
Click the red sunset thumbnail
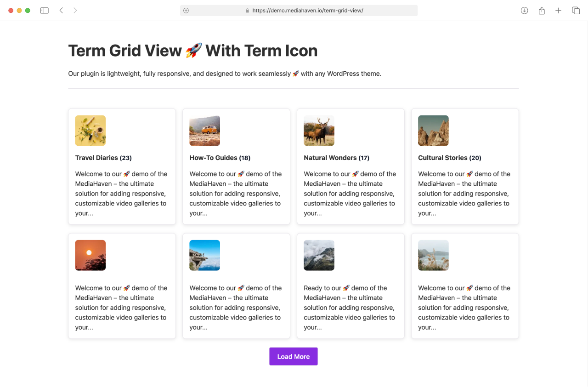point(90,255)
